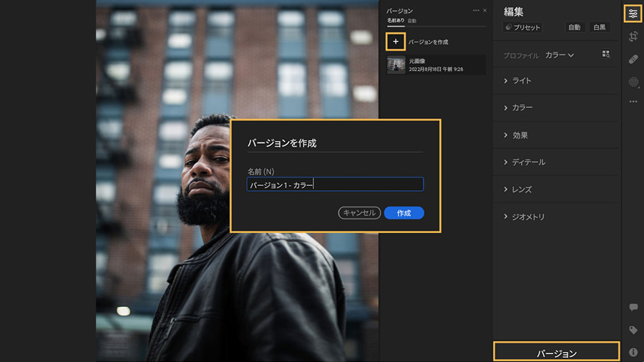Open the プリセット presets button

point(522,27)
